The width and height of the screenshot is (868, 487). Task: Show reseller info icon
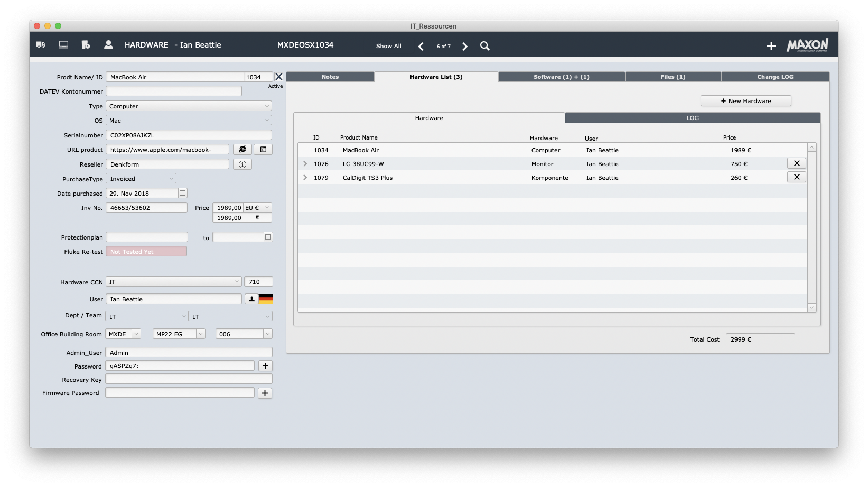[242, 164]
